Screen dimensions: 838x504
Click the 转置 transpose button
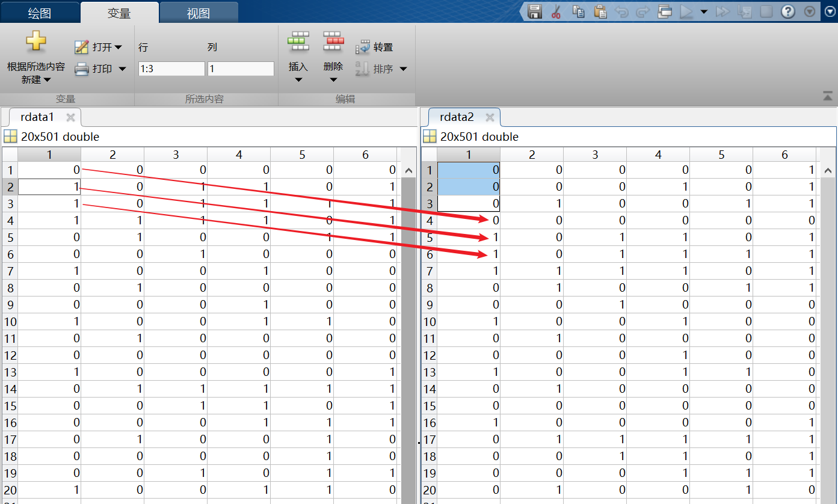click(x=374, y=47)
